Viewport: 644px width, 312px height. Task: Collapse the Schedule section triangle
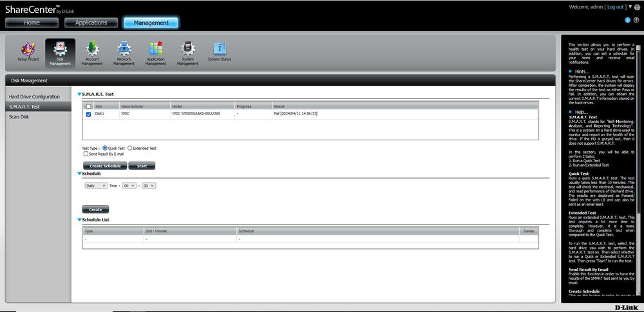click(x=79, y=173)
